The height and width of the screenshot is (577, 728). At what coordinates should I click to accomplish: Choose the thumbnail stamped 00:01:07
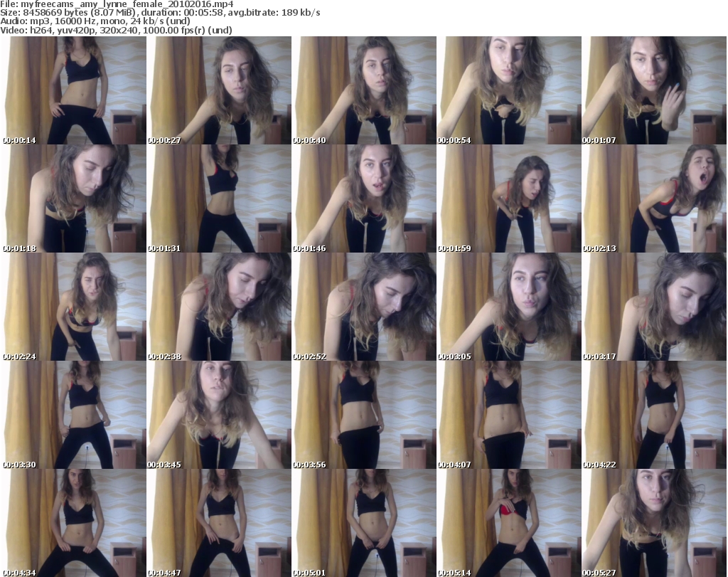(654, 90)
